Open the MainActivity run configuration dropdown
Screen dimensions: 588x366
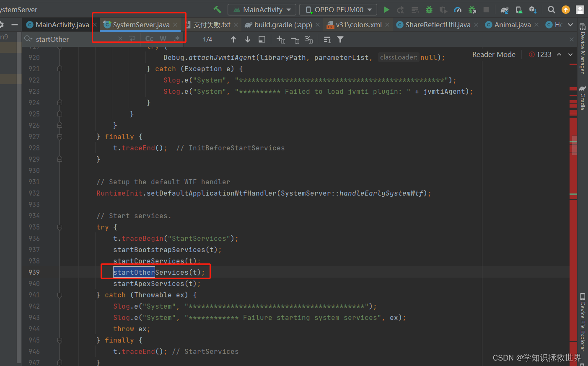pos(262,9)
